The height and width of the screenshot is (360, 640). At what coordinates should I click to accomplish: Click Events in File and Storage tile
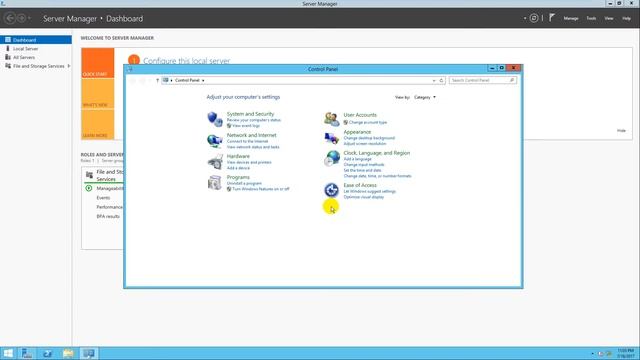click(103, 198)
